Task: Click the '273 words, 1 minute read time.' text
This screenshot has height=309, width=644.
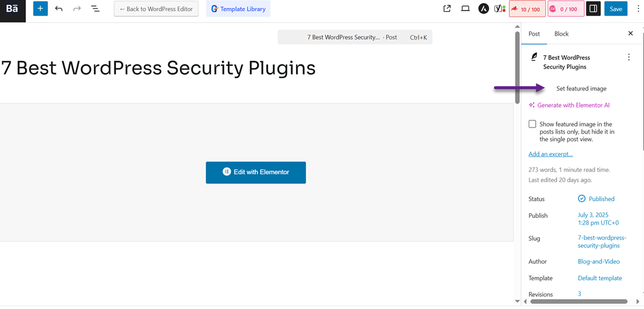Action: tap(569, 169)
